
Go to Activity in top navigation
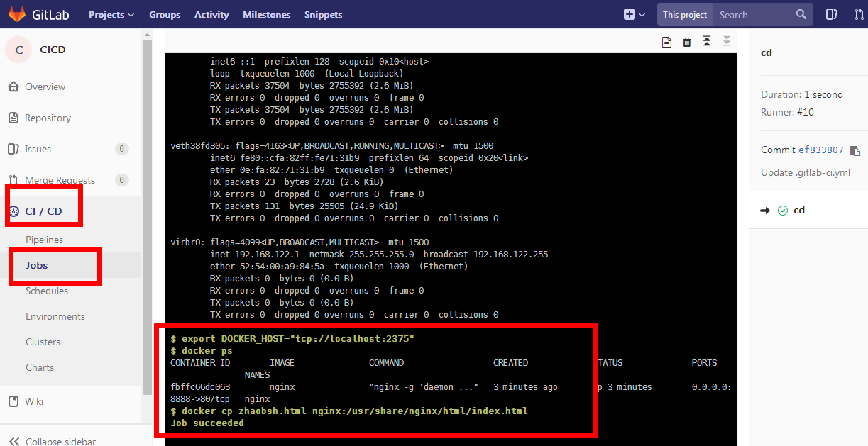pyautogui.click(x=211, y=14)
